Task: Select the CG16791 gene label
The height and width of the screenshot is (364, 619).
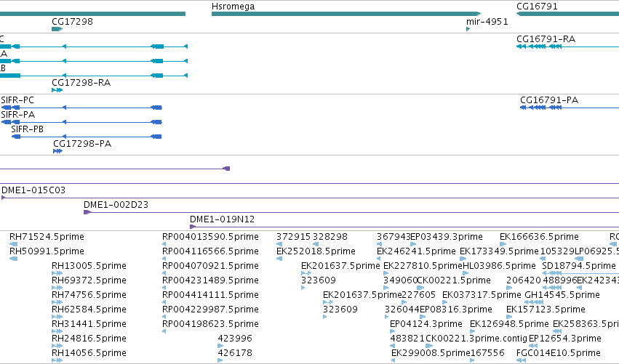Action: [537, 7]
